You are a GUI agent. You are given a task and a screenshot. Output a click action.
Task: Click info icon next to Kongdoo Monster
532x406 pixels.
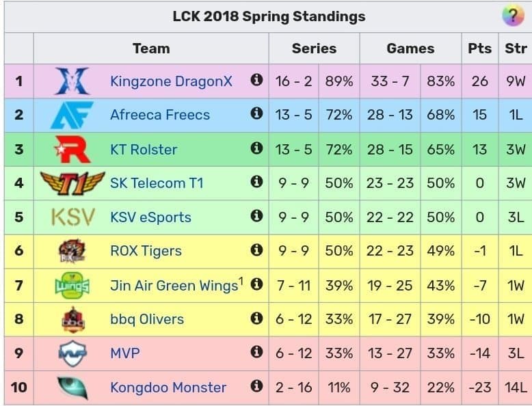(256, 385)
